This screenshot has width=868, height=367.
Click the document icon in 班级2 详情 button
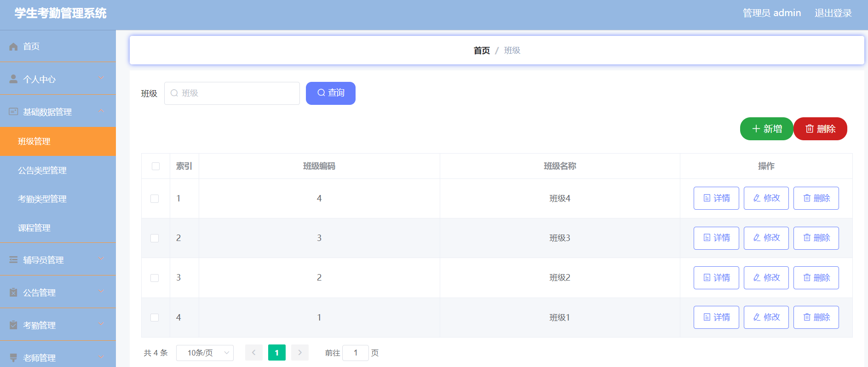click(x=707, y=278)
